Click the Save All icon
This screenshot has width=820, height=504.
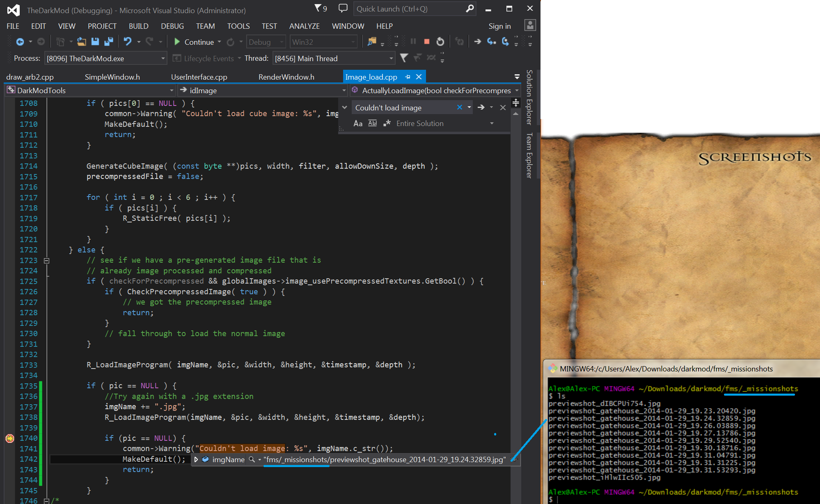coord(109,41)
